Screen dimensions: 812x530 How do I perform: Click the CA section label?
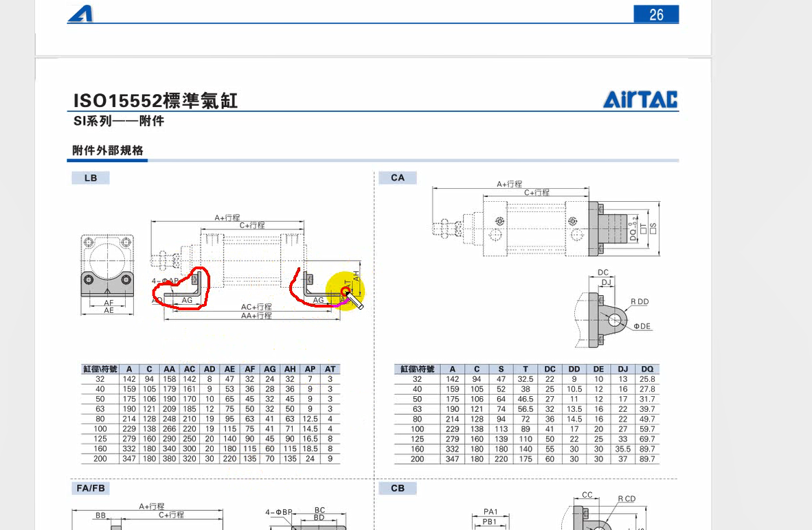[398, 178]
